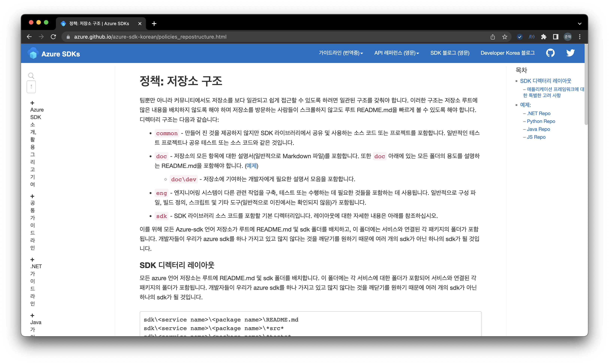Open the blue checkmark extension icon

(x=519, y=37)
